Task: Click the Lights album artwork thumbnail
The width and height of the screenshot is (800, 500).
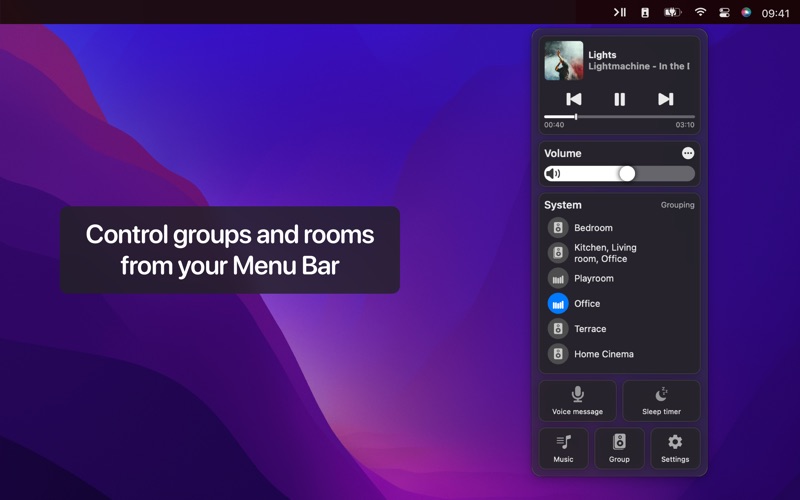Action: click(x=564, y=61)
